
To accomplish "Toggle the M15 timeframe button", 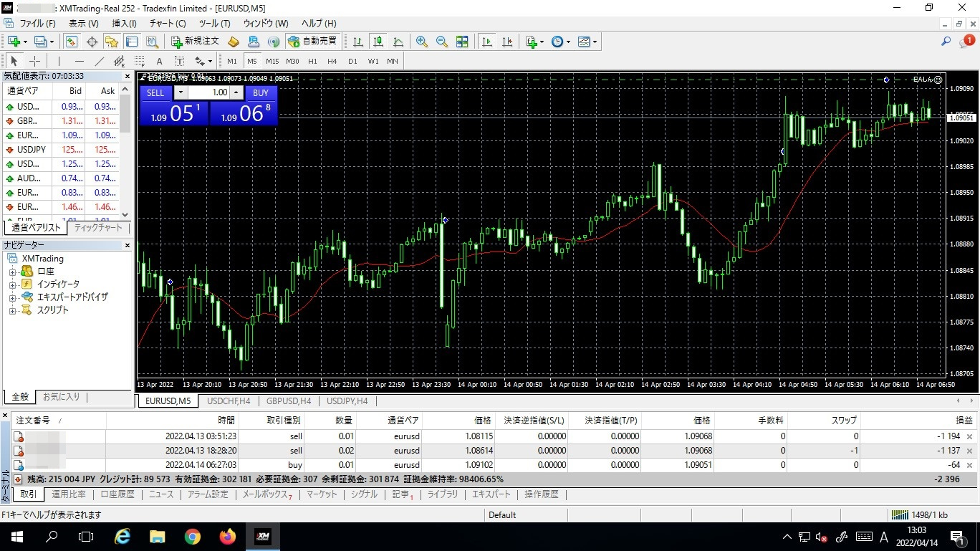I will (272, 61).
